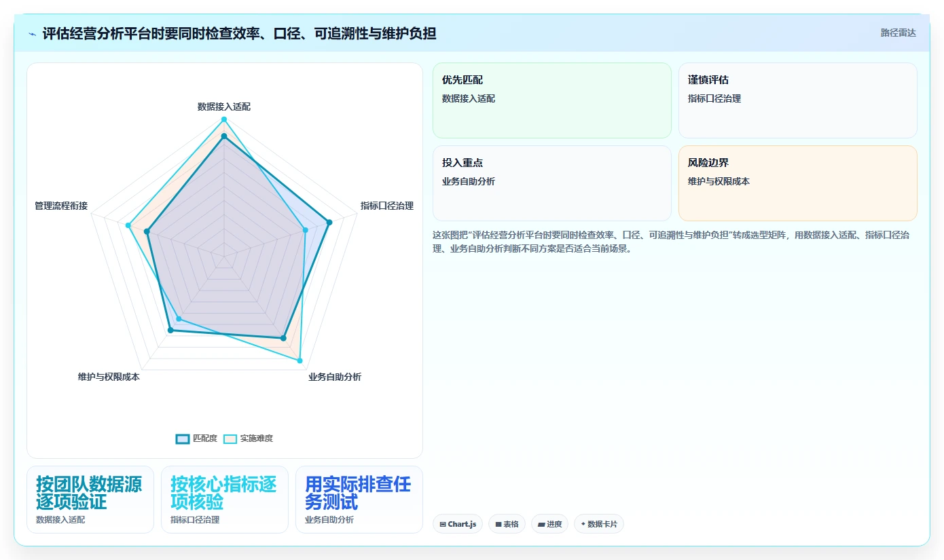Select 匹配度 point on 指标口径治理 axis
This screenshot has width=944, height=560.
329,222
